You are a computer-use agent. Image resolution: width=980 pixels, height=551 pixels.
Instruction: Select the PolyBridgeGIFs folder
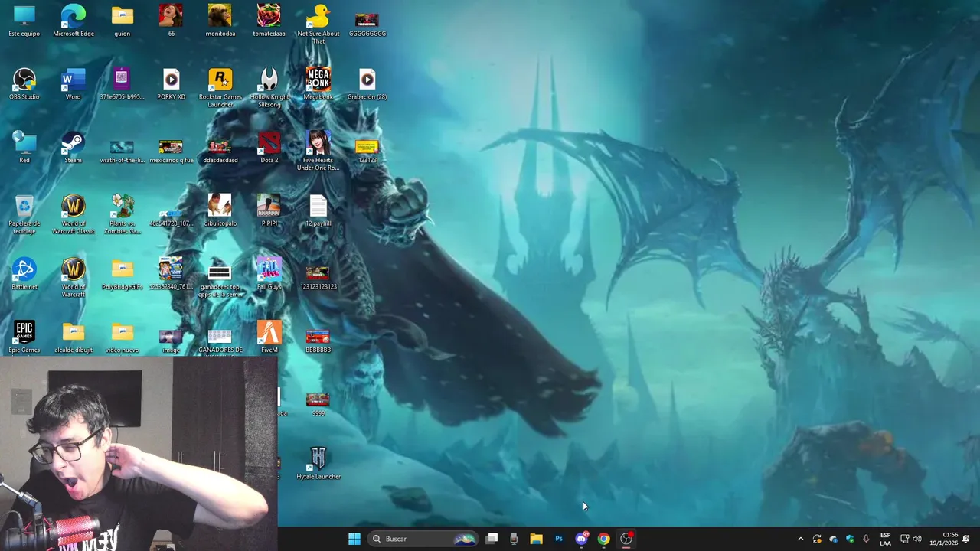(x=122, y=274)
